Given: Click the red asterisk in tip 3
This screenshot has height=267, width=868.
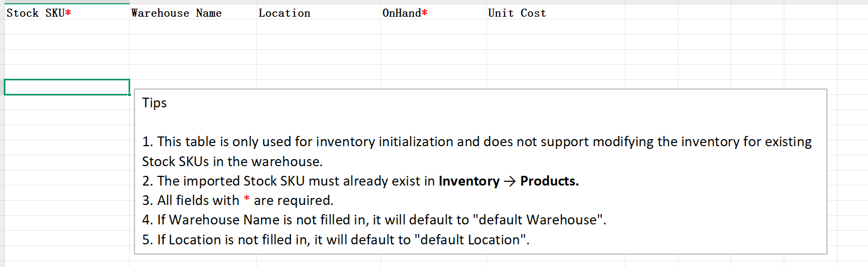Looking at the screenshot, I should point(247,200).
